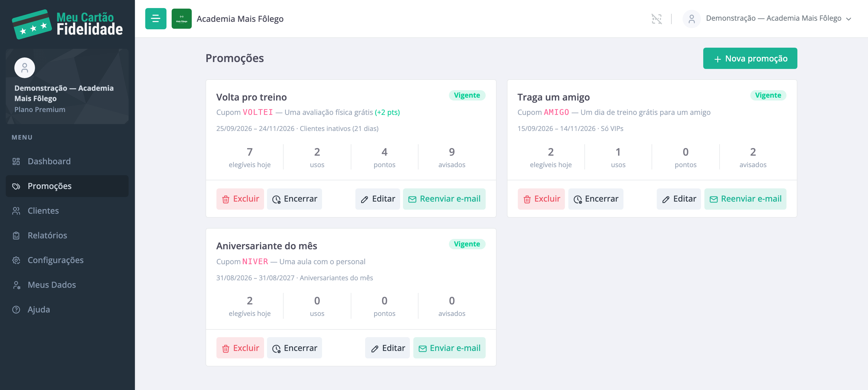Delete the Volta pro treino promotion

(240, 199)
